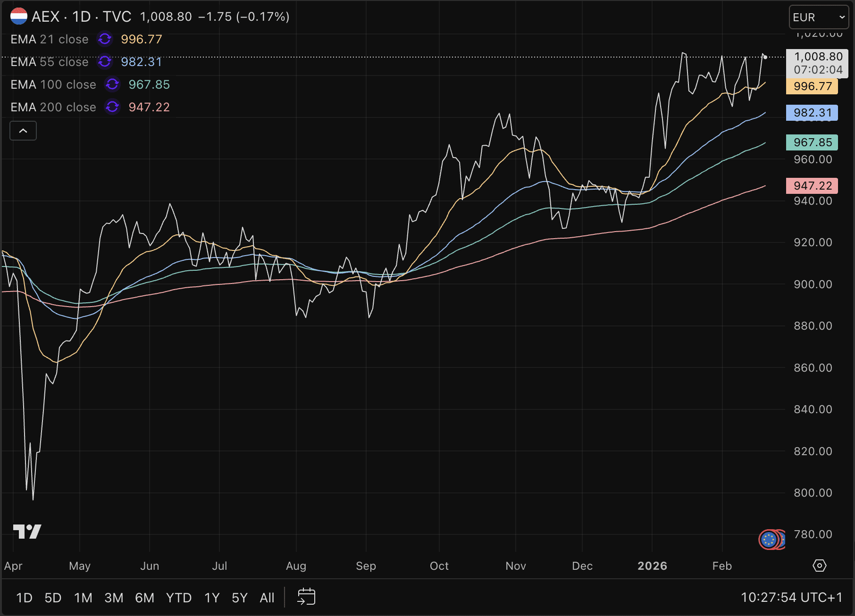Screen dimensions: 855x616
Task: Click the EMA 200 close legend label
Action: click(53, 107)
